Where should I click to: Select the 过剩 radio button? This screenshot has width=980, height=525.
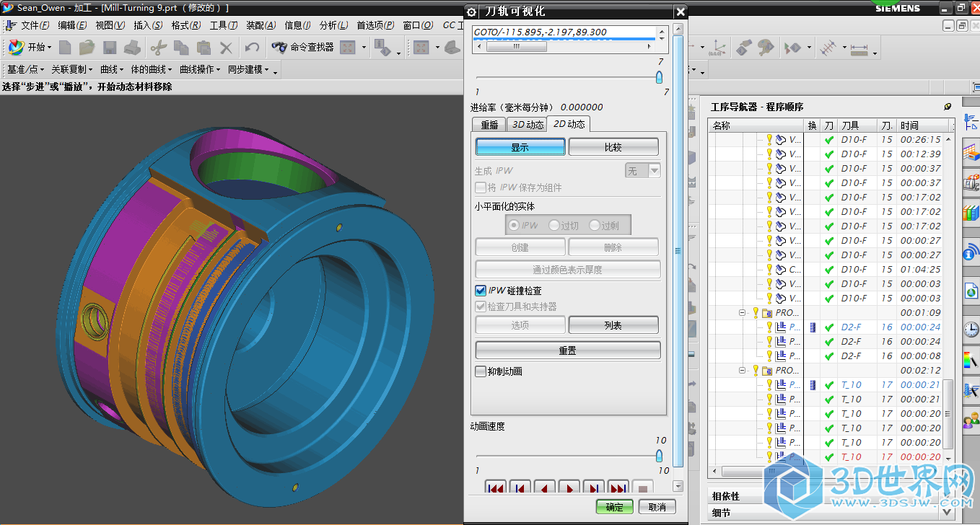[595, 226]
